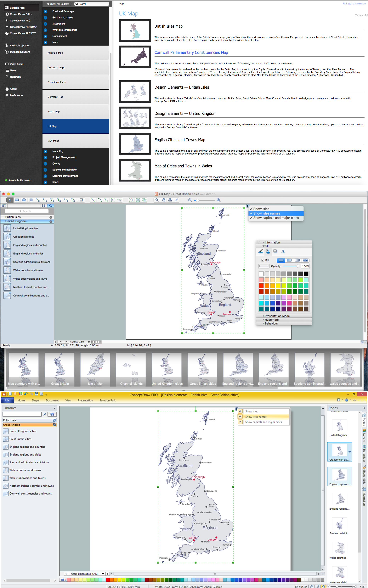Screen dimensions: 368x588
Task: Uncheck 'Show capitals and major cities' Windows
Action: coord(240,422)
